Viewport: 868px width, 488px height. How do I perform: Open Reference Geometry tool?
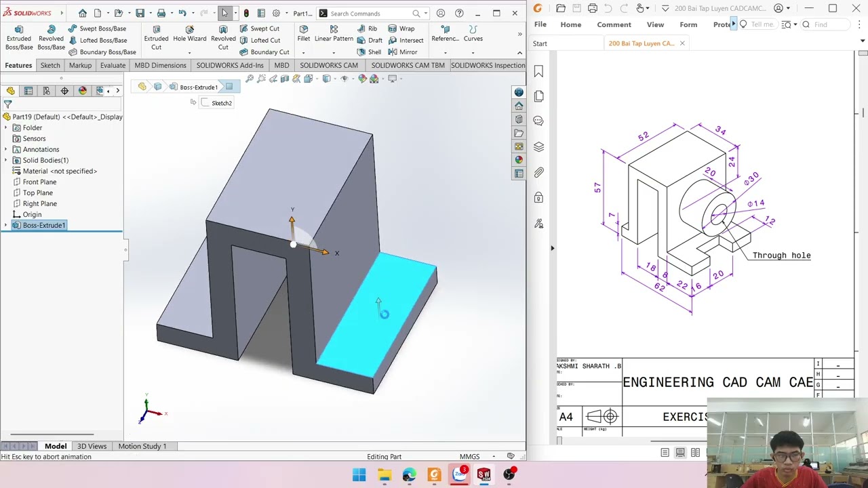point(445,34)
